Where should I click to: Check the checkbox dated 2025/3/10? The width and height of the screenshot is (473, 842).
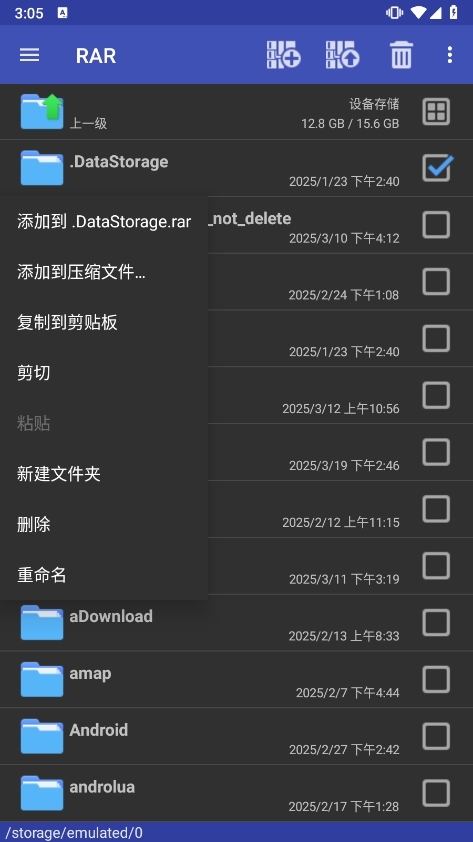point(435,224)
